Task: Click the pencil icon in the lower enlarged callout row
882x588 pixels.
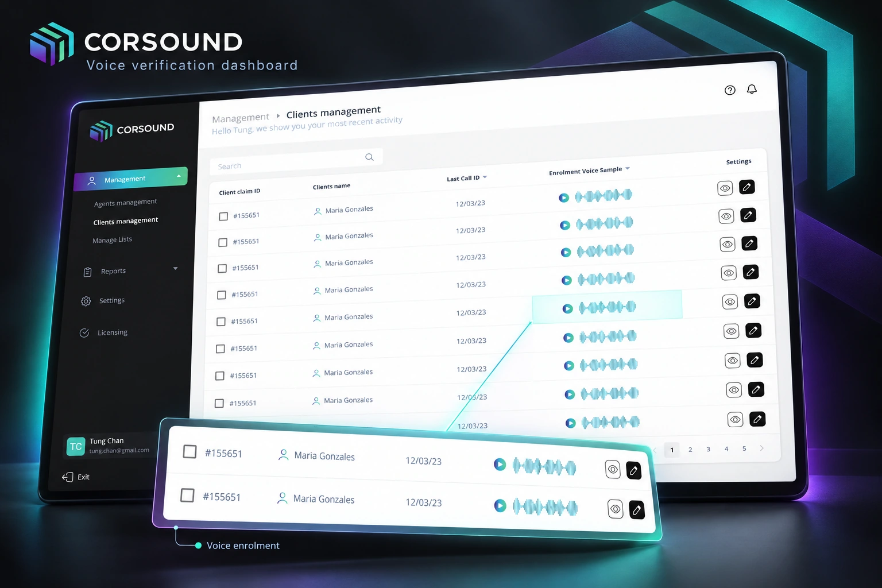Action: [x=637, y=510]
